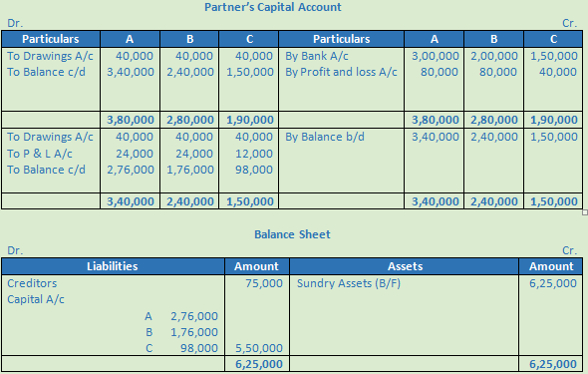The height and width of the screenshot is (374, 588).
Task: Click the Amount header beside Liabilities
Action: point(256,266)
